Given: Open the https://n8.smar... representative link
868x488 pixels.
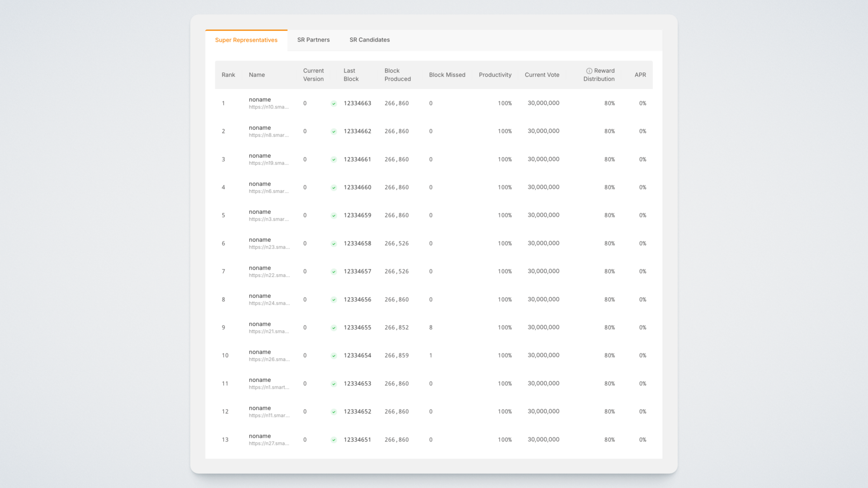Looking at the screenshot, I should [269, 135].
